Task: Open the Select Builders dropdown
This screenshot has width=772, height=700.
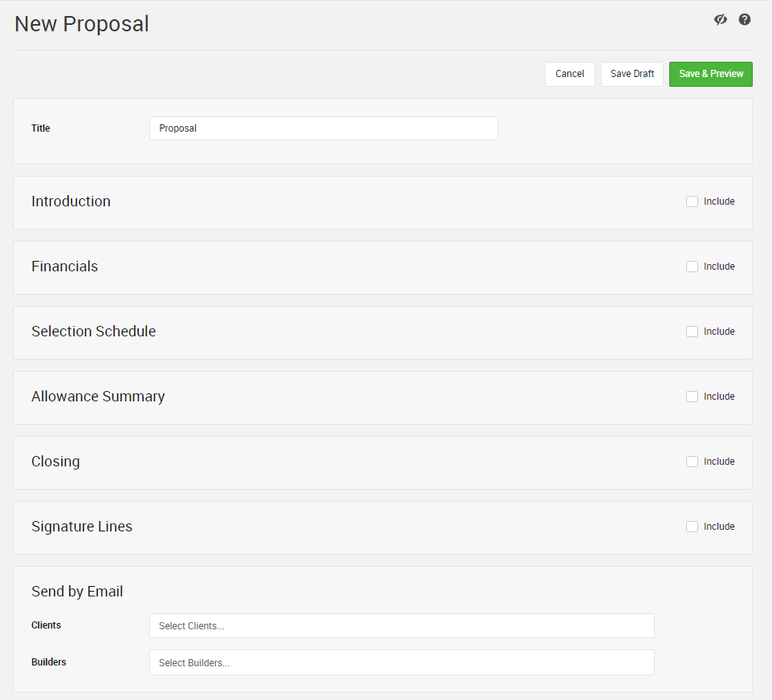Action: pyautogui.click(x=402, y=662)
